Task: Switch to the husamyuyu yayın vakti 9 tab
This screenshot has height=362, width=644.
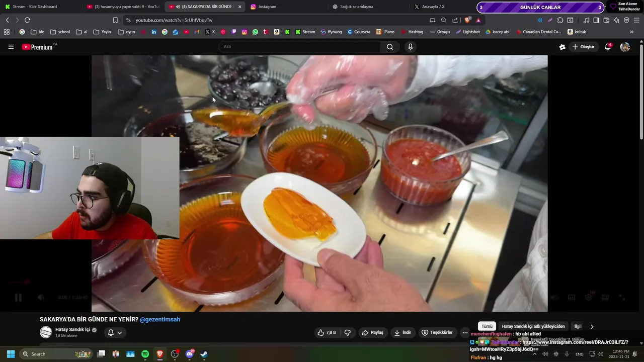Action: tap(122, 7)
